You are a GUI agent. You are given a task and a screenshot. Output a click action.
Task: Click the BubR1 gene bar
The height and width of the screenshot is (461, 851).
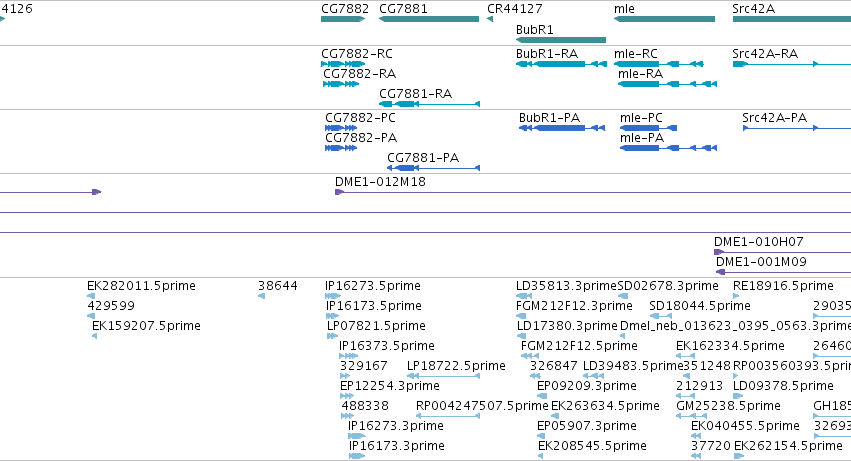(x=561, y=40)
